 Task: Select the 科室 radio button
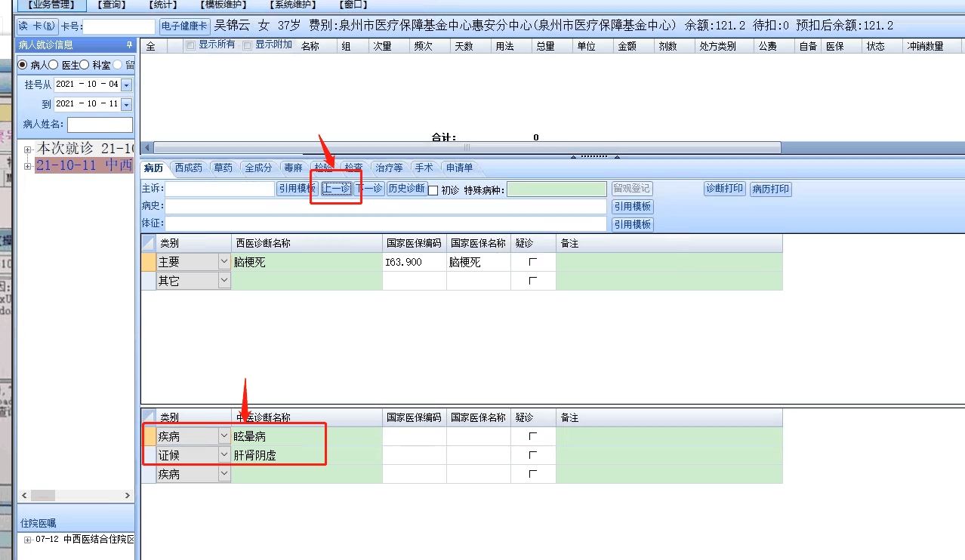point(85,65)
